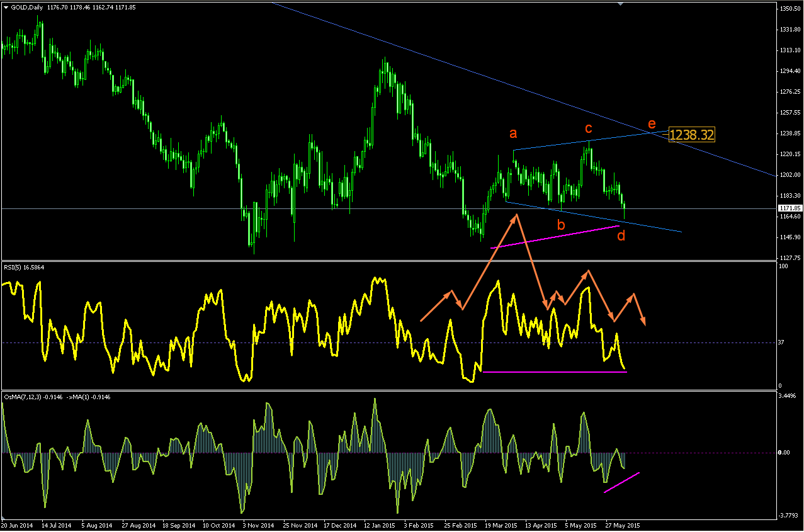Click the GOLD,Daily symbol title

pyautogui.click(x=27, y=6)
